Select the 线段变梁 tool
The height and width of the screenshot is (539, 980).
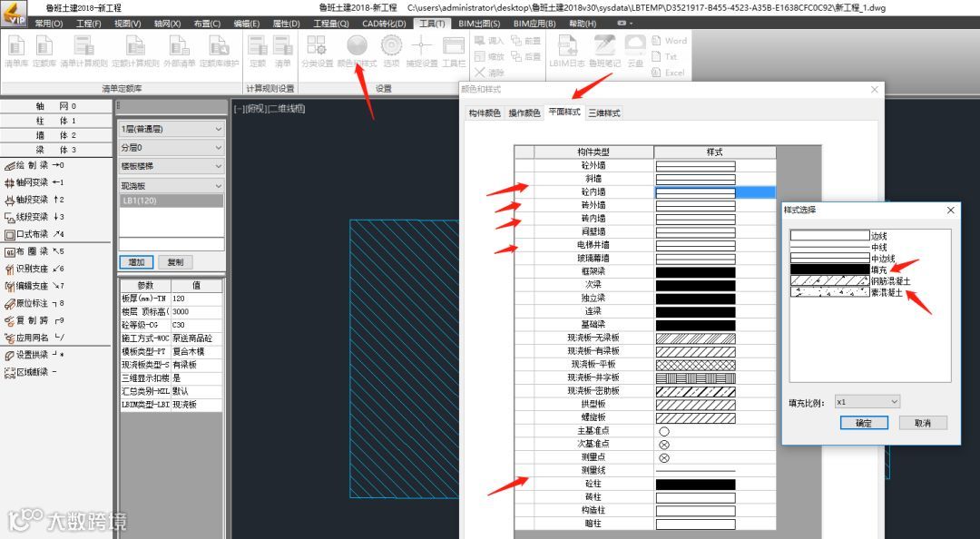34,217
